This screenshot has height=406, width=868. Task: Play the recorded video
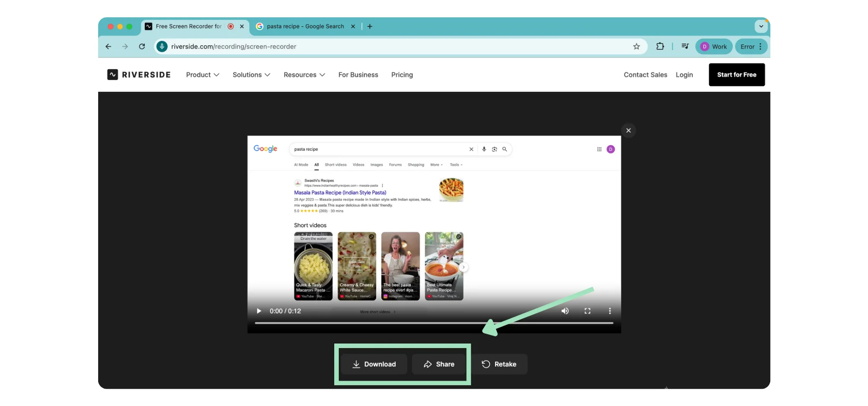tap(259, 311)
